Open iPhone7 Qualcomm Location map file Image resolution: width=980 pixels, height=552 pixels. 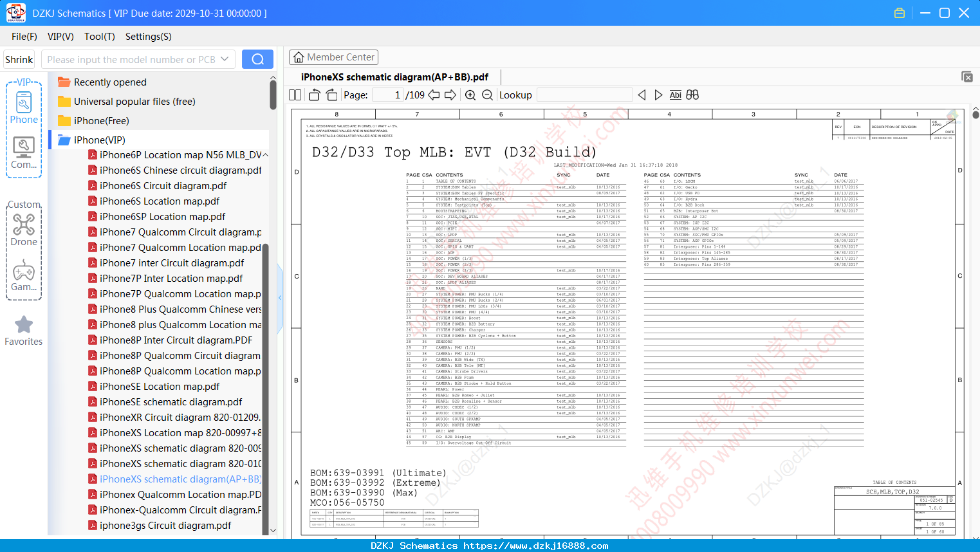point(174,248)
